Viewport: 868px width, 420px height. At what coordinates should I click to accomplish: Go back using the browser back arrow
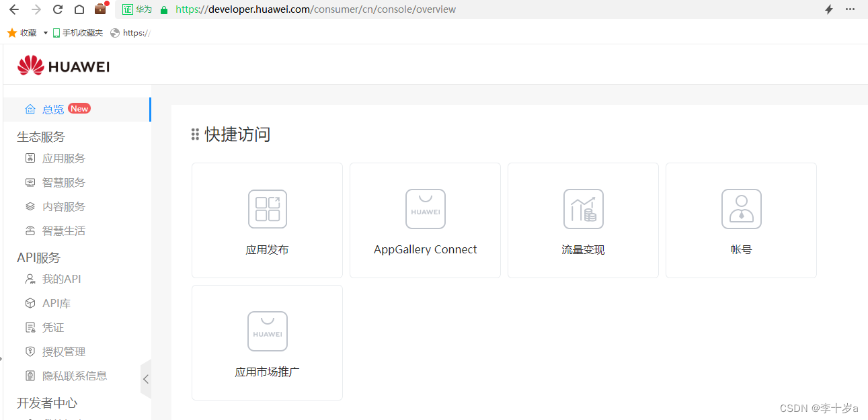point(14,9)
